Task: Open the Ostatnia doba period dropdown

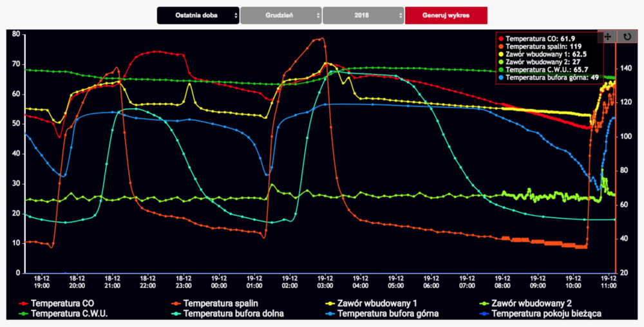Action: point(198,15)
